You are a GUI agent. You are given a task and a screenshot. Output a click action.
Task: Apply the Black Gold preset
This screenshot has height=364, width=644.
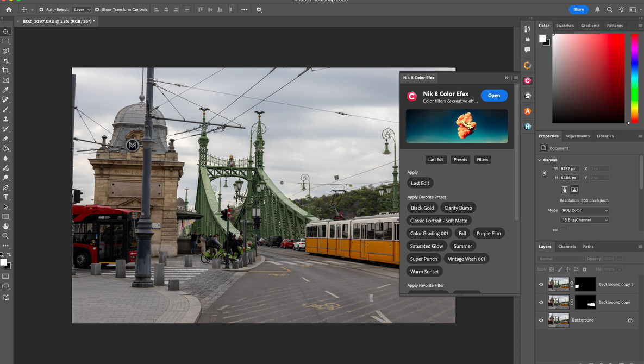point(422,208)
